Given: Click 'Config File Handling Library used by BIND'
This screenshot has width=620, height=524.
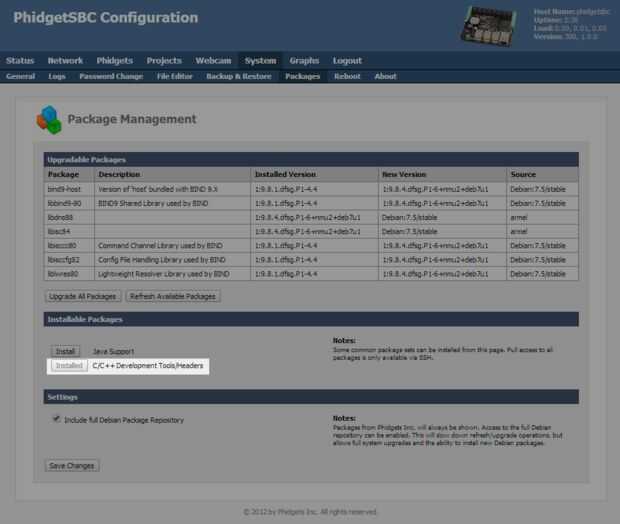Looking at the screenshot, I should (162, 260).
